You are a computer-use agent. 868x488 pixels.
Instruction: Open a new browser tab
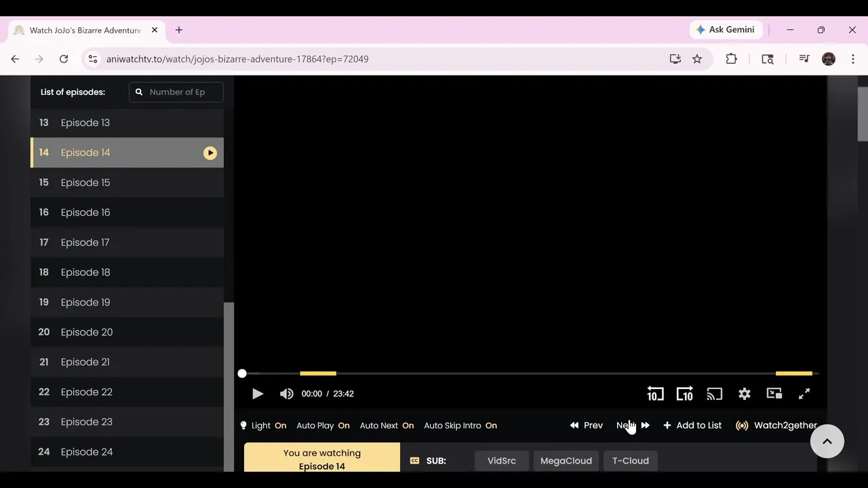click(179, 30)
